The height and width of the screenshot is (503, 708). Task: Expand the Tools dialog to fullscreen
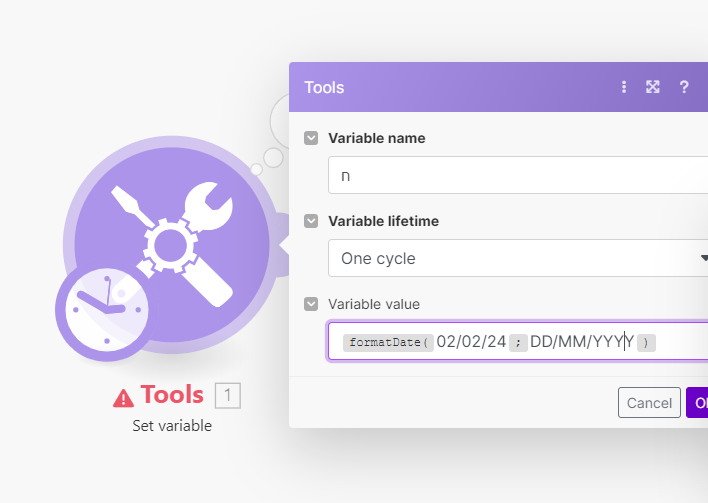pos(653,87)
